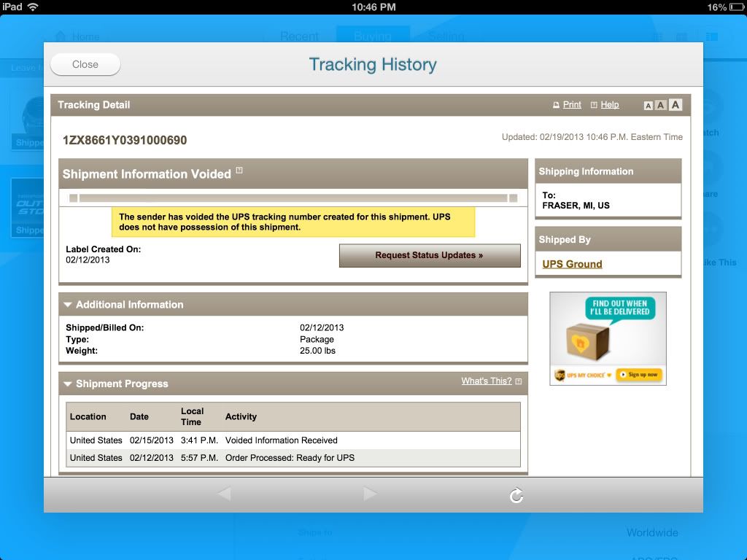Open the What's This? link
Viewport: 747px width, 560px height.
tap(486, 381)
